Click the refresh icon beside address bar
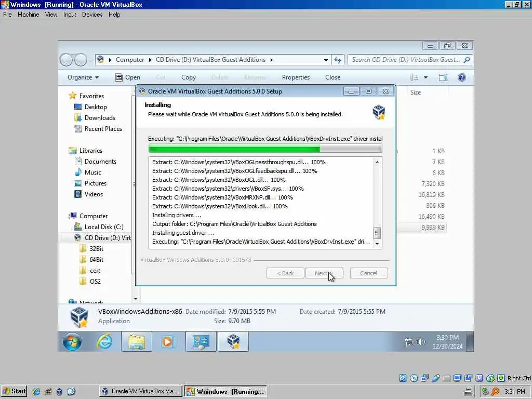Viewport: 532px width, 399px height. (x=338, y=60)
